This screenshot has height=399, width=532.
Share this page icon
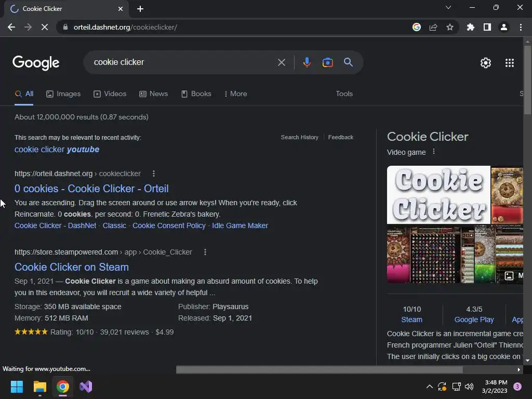(433, 27)
